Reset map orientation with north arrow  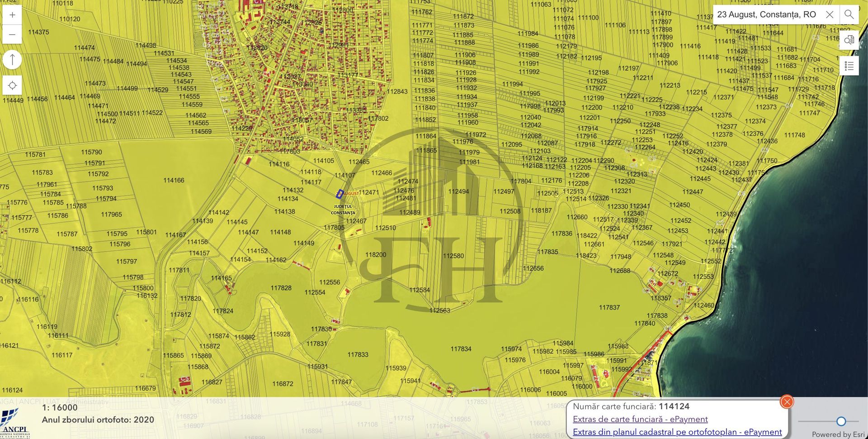pos(12,59)
